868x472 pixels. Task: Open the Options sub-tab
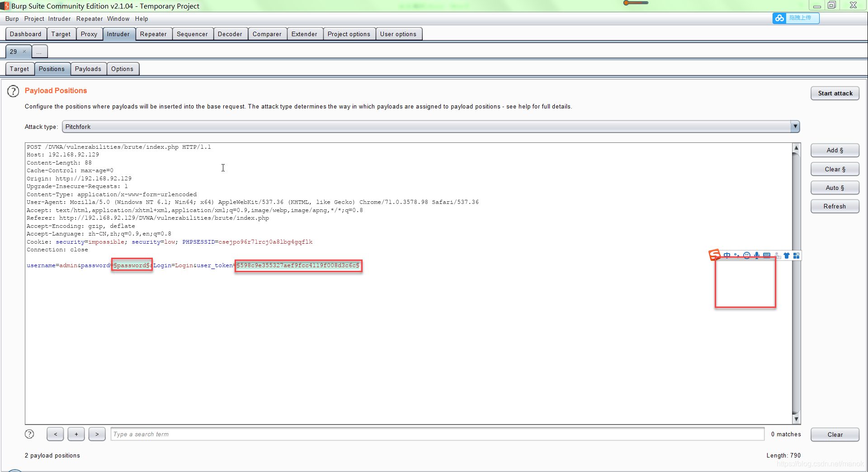tap(123, 69)
